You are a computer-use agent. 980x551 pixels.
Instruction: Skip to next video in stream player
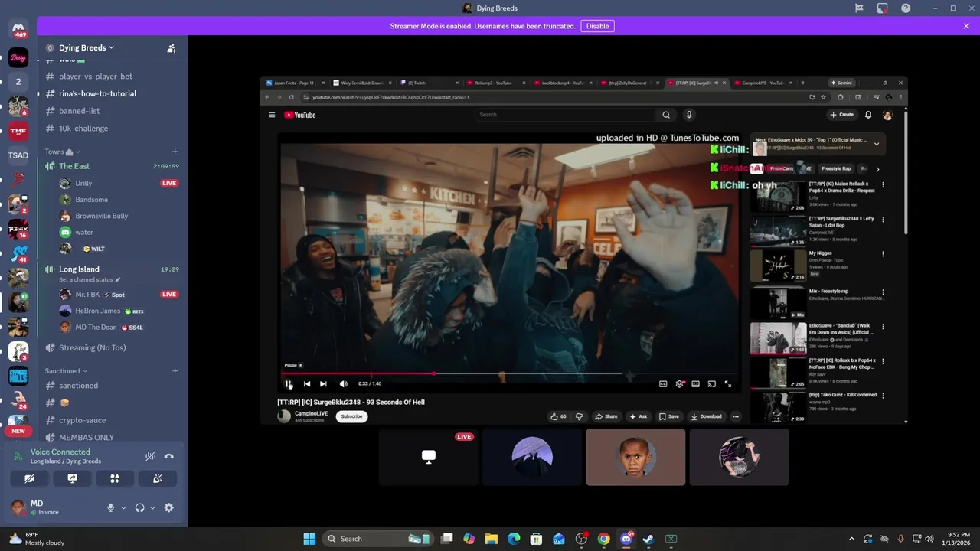[323, 384]
